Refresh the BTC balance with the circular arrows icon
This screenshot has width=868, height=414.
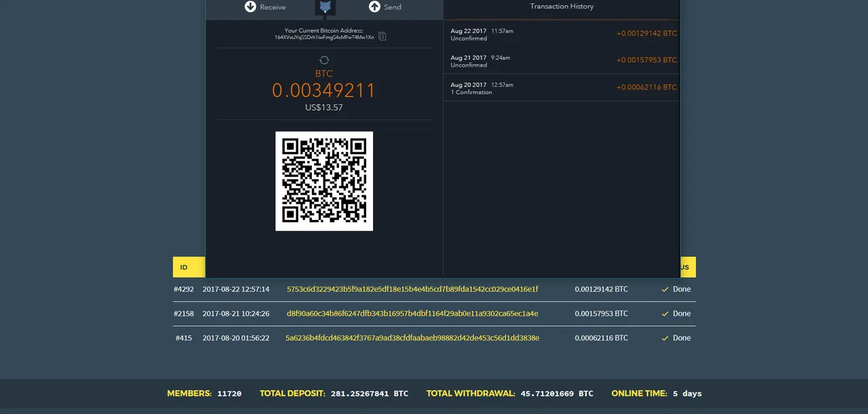click(x=324, y=60)
